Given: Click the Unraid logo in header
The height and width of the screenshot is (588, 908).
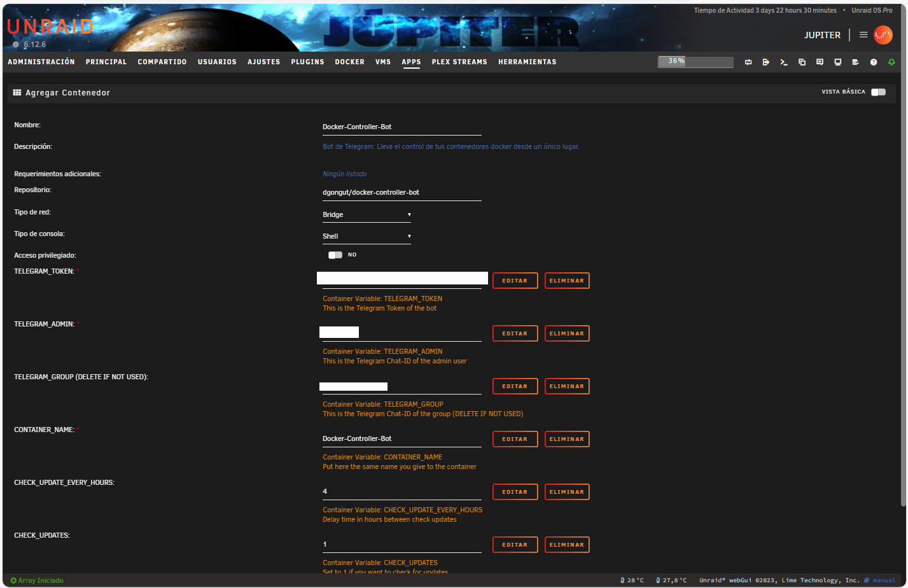Looking at the screenshot, I should (x=50, y=27).
